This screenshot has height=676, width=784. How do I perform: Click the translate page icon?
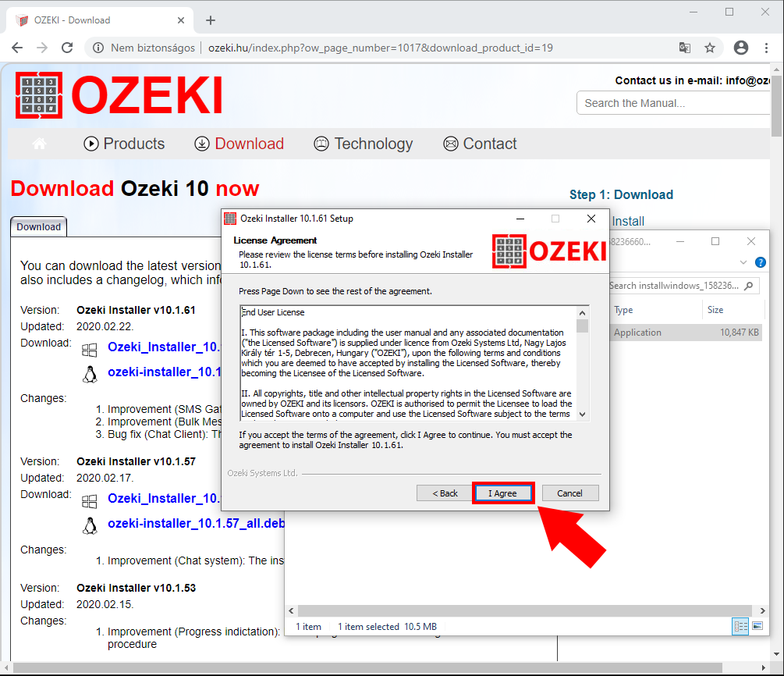[685, 48]
